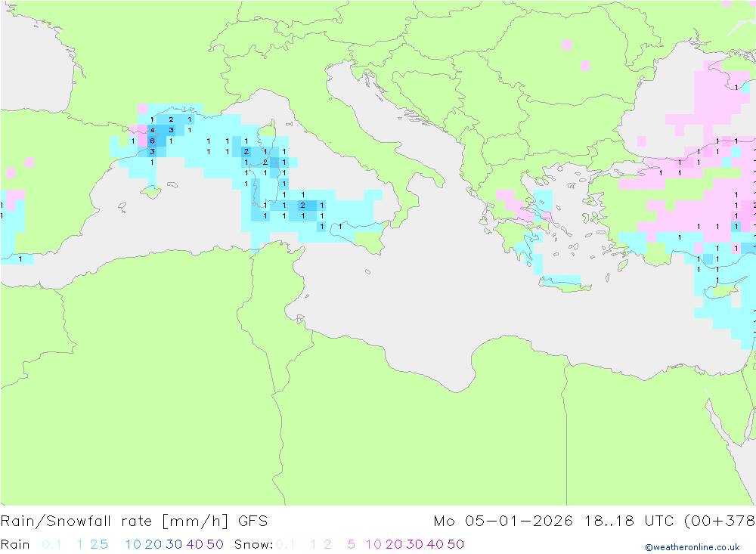The width and height of the screenshot is (756, 554).
Task: Click the '18..18 UTC' time text
Action: (x=629, y=522)
